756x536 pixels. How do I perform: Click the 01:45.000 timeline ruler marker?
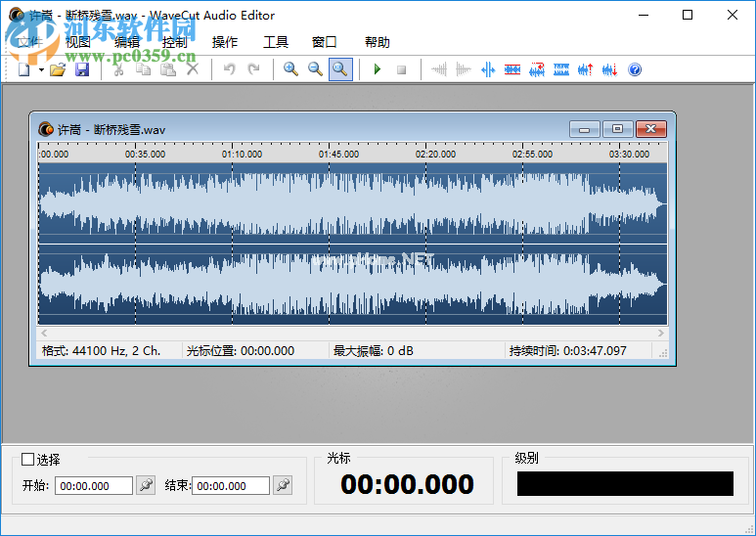point(338,155)
